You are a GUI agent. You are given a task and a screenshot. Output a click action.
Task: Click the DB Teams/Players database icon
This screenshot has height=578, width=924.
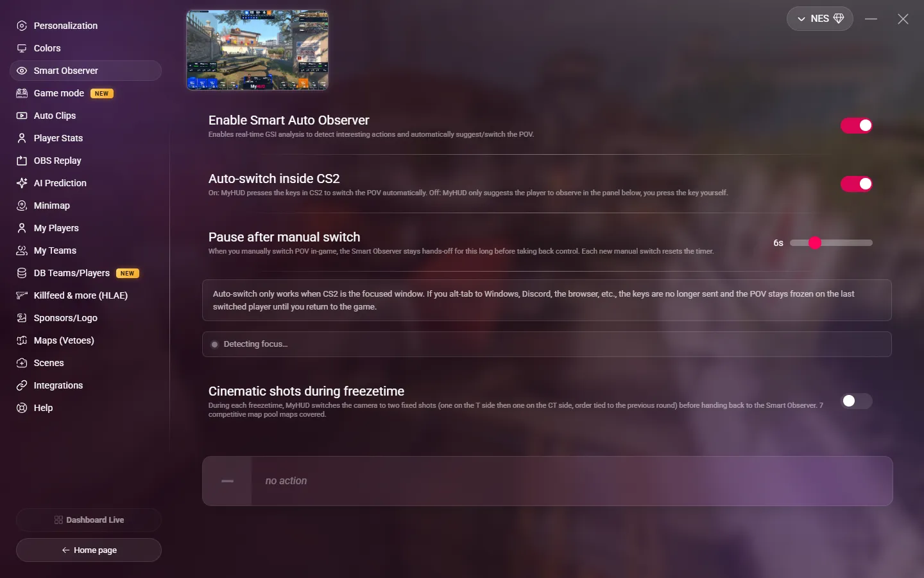pyautogui.click(x=22, y=273)
